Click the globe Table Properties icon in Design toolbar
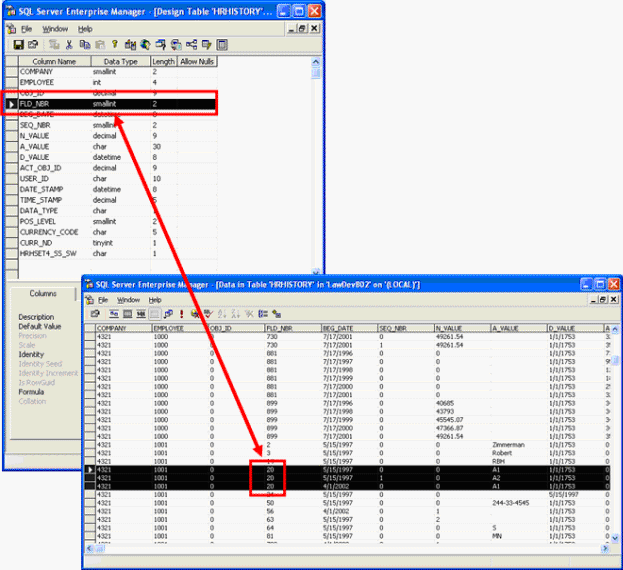The image size is (623, 570). 145,44
